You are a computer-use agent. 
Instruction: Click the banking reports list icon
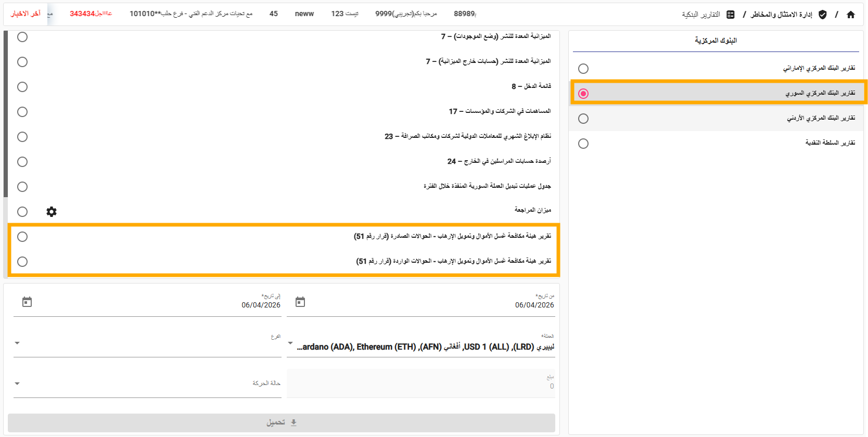731,15
